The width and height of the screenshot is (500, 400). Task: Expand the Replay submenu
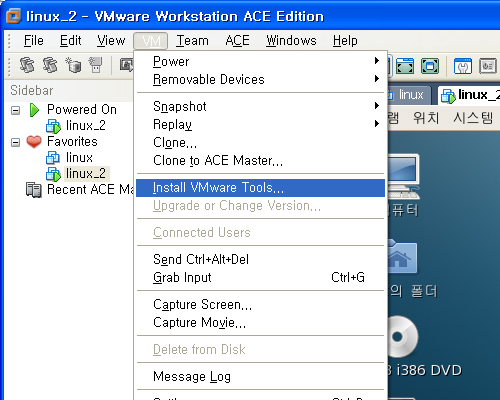click(260, 124)
